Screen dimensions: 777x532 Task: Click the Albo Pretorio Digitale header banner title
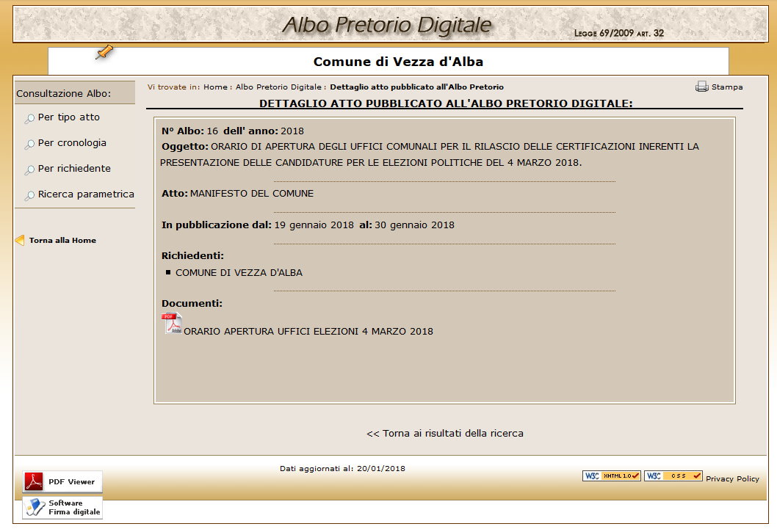(386, 25)
